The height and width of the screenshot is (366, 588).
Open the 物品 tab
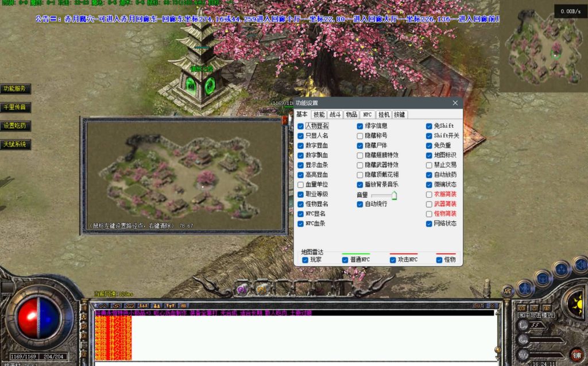(351, 115)
